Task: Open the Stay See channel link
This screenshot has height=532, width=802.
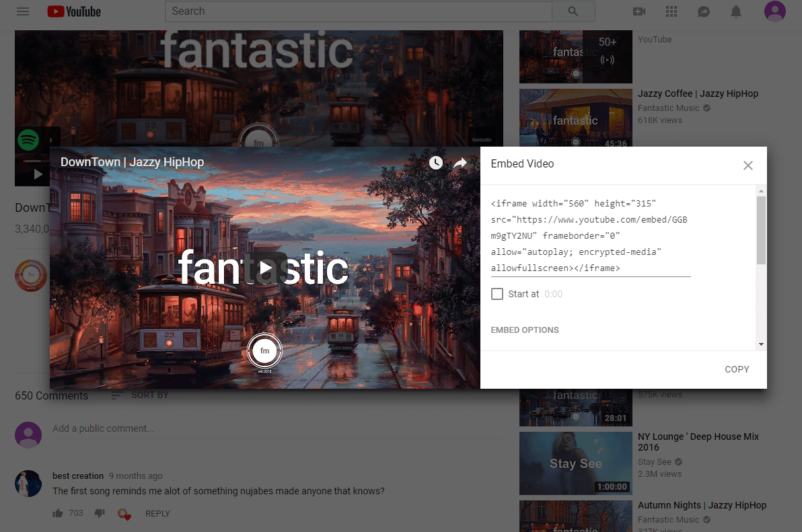Action: click(654, 461)
